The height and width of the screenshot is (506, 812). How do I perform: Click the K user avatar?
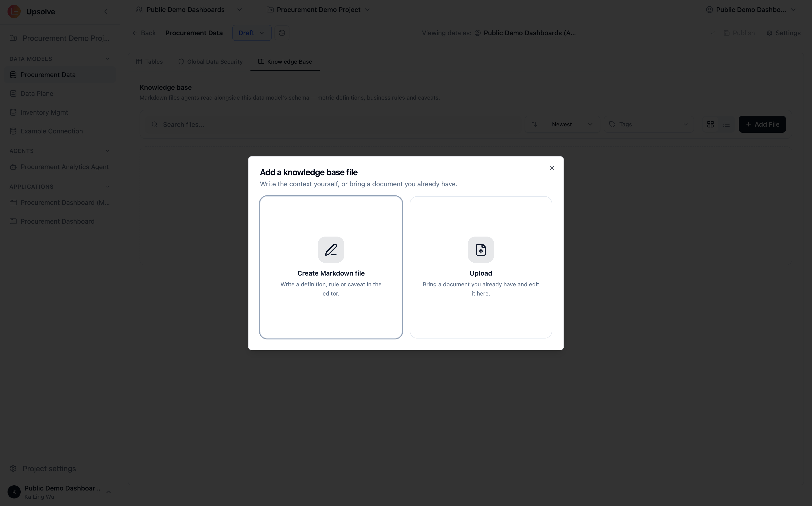coord(14,492)
